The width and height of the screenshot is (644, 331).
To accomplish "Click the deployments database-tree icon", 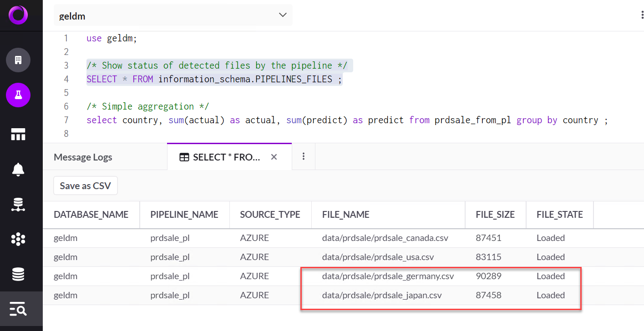I will coord(18,205).
